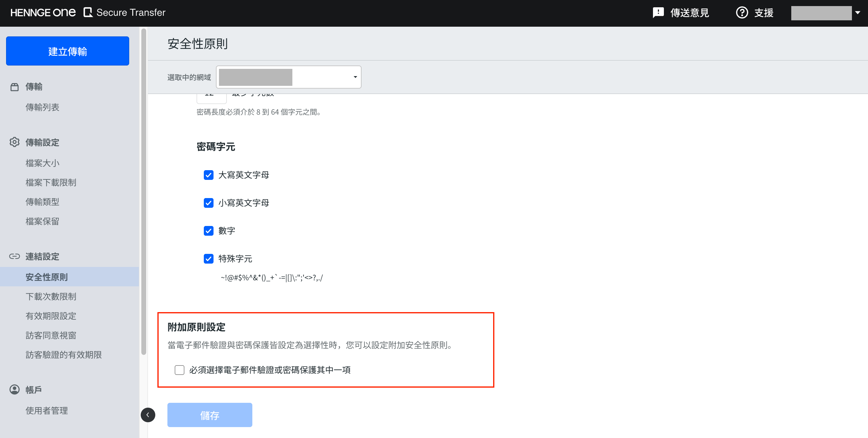Uncheck 小寫英文字母 checkbox
Viewport: 868px width, 438px height.
(209, 203)
